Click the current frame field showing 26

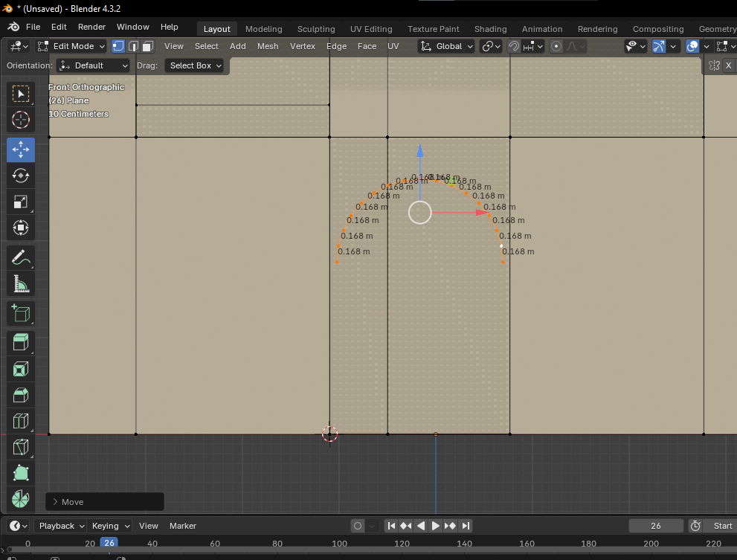click(656, 526)
